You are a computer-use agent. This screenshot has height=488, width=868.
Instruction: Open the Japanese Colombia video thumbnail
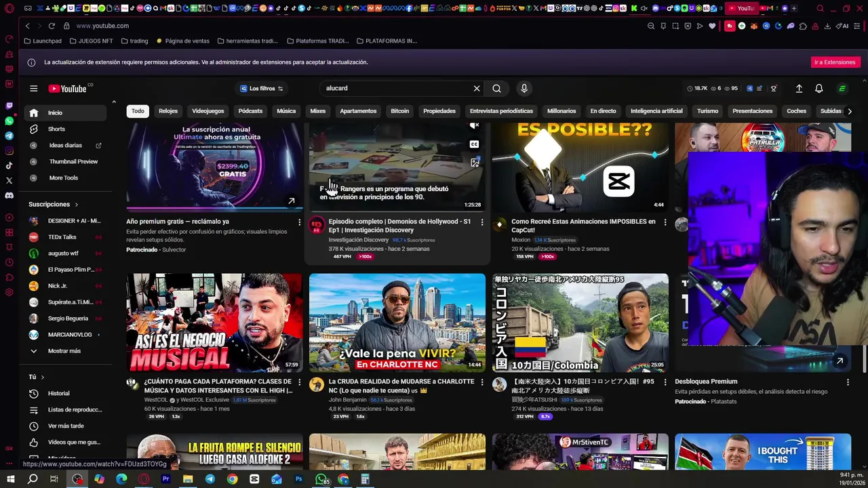(580, 323)
